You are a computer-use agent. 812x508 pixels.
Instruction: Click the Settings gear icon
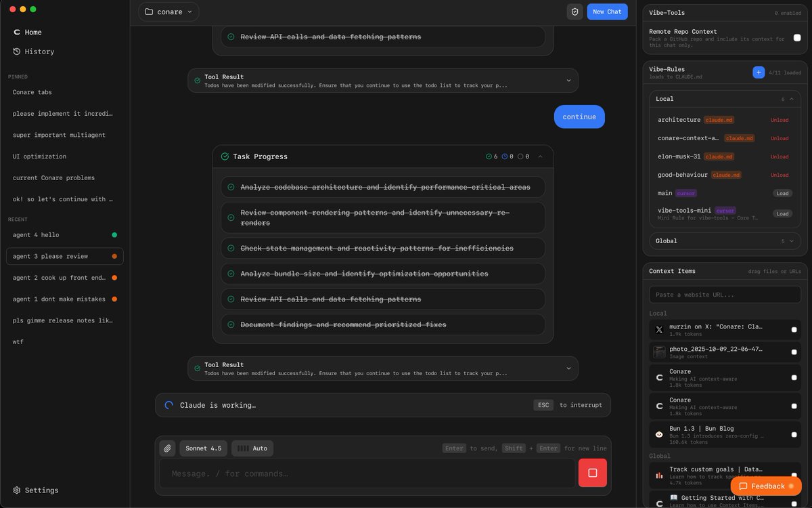[x=17, y=490]
